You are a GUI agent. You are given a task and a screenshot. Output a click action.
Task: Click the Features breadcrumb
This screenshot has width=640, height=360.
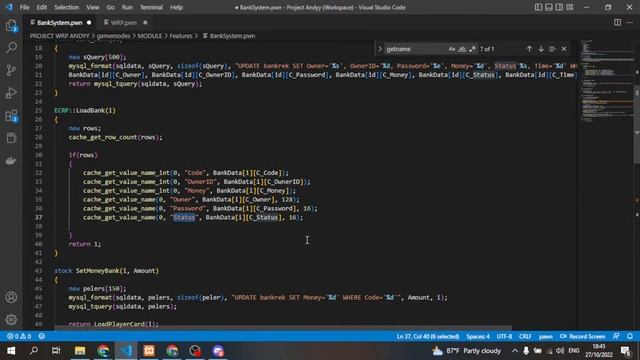click(181, 36)
